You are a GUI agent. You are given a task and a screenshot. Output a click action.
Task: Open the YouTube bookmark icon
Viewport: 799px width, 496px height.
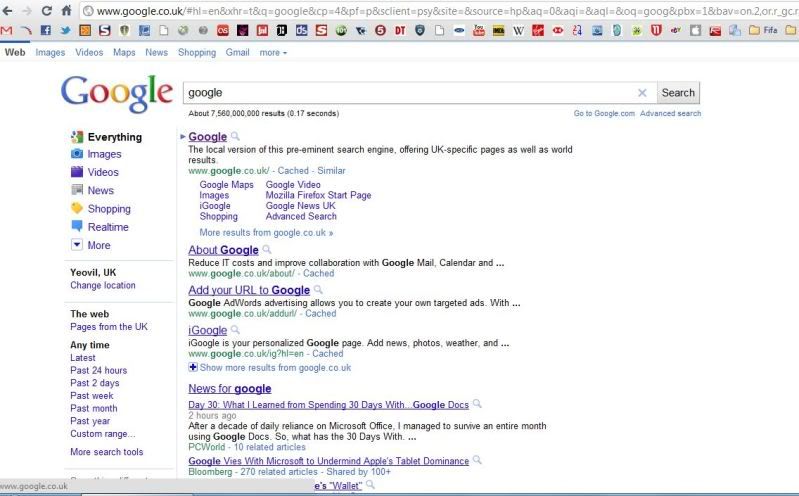pyautogui.click(x=479, y=31)
